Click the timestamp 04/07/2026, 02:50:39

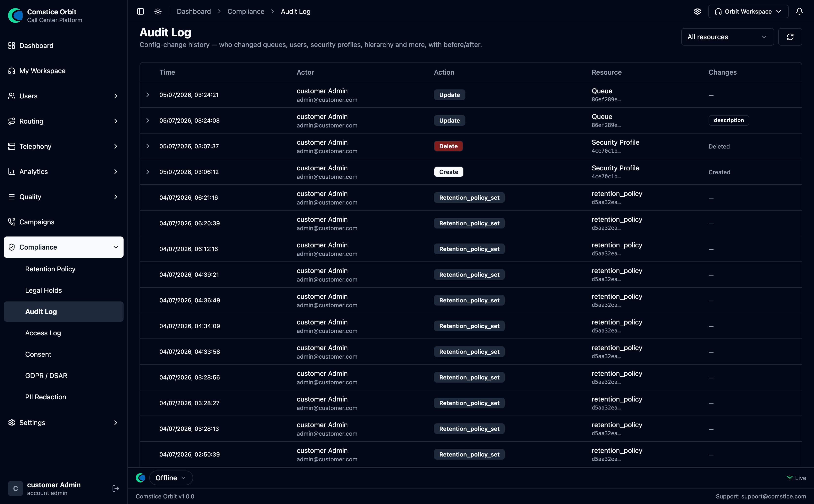tap(190, 454)
